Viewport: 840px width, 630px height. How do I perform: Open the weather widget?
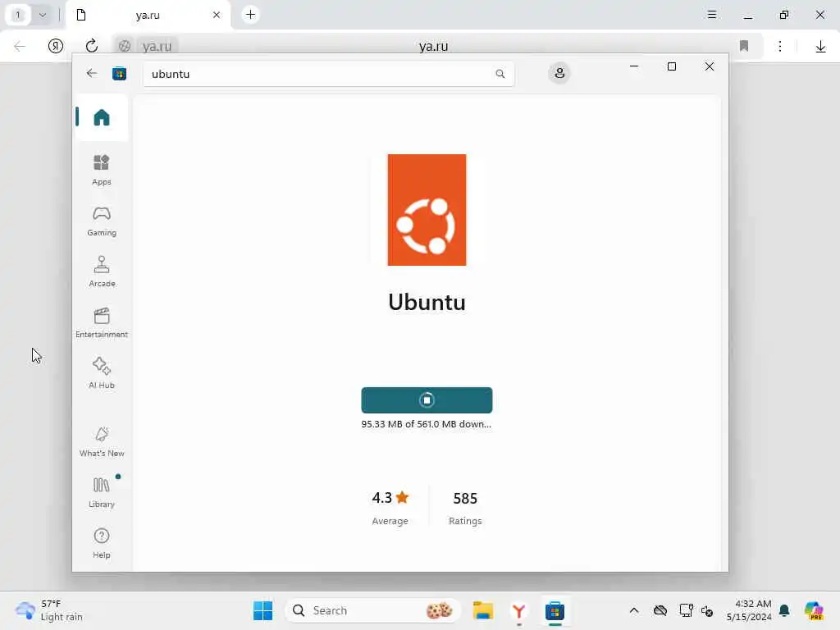pos(48,610)
